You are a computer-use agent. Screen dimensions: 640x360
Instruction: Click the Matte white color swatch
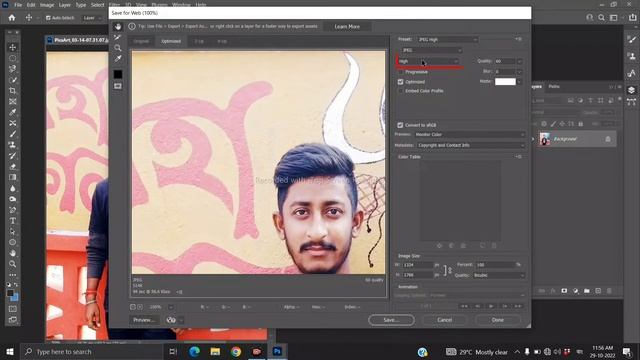[505, 82]
